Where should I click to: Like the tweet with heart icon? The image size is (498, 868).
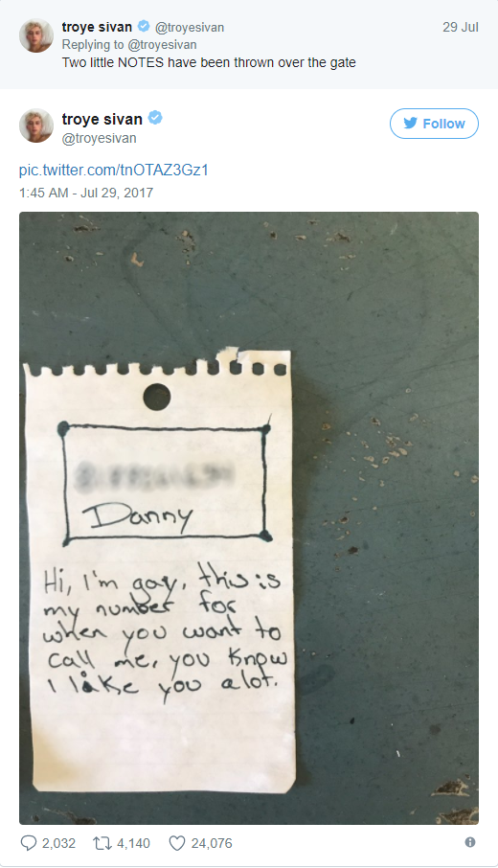point(176,843)
